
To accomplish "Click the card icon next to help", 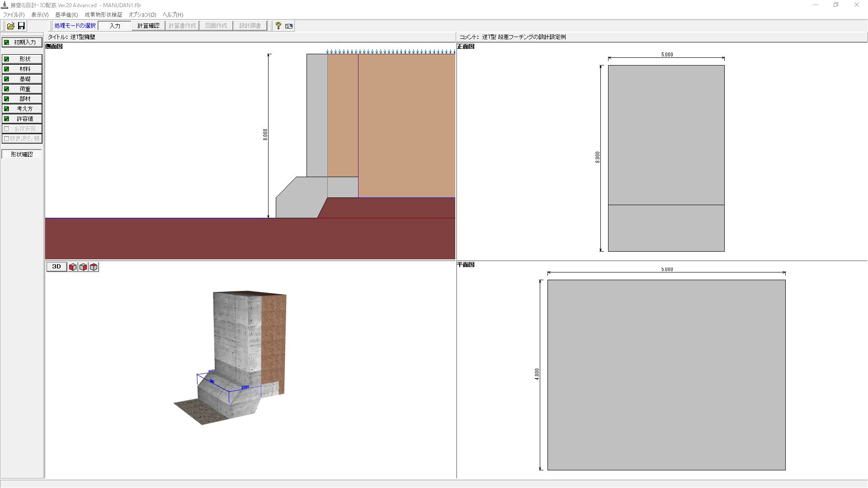I will pos(289,26).
